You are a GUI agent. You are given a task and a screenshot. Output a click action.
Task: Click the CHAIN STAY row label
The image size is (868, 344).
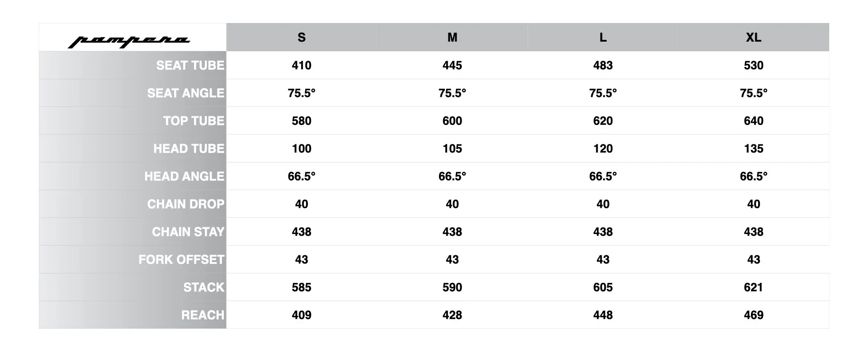[x=188, y=232]
